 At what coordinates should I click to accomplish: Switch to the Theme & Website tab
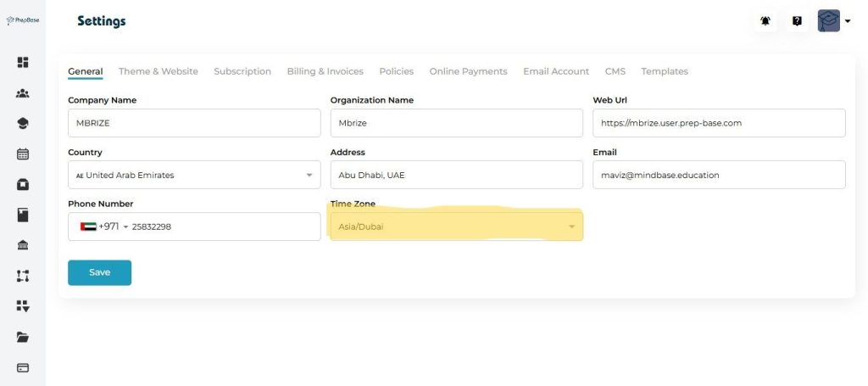point(158,71)
